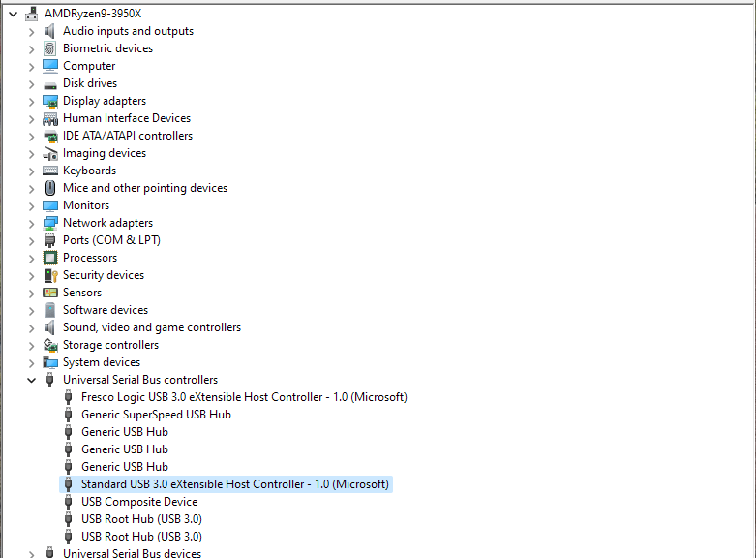Viewport: 756px width, 558px height.
Task: Click the System devices icon
Action: (50, 362)
